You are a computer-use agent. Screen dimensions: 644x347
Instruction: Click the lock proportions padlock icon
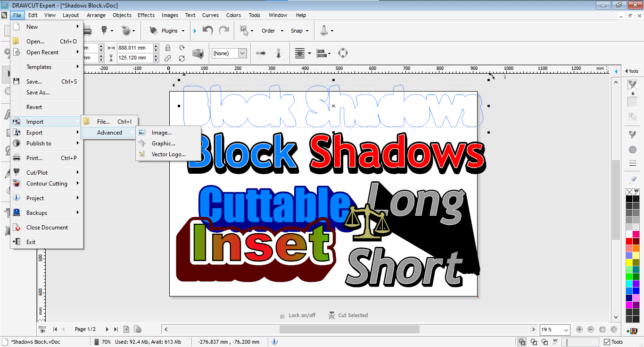(x=168, y=48)
